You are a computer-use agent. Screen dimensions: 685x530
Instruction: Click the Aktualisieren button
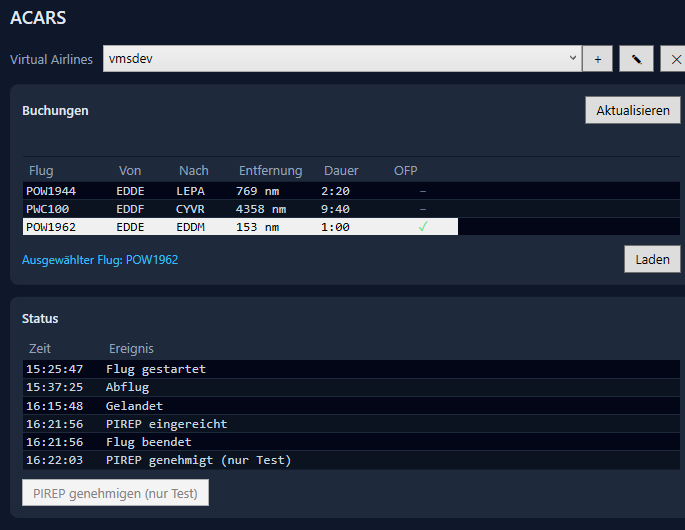tap(633, 110)
